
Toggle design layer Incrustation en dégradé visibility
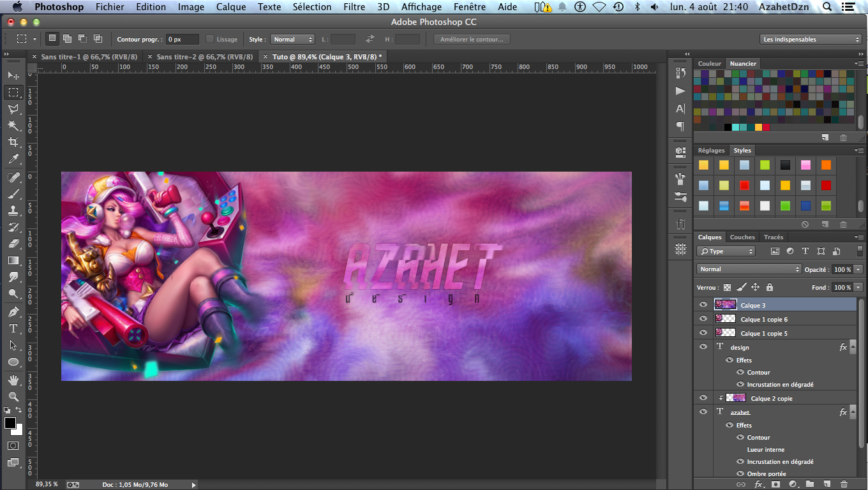pos(740,385)
